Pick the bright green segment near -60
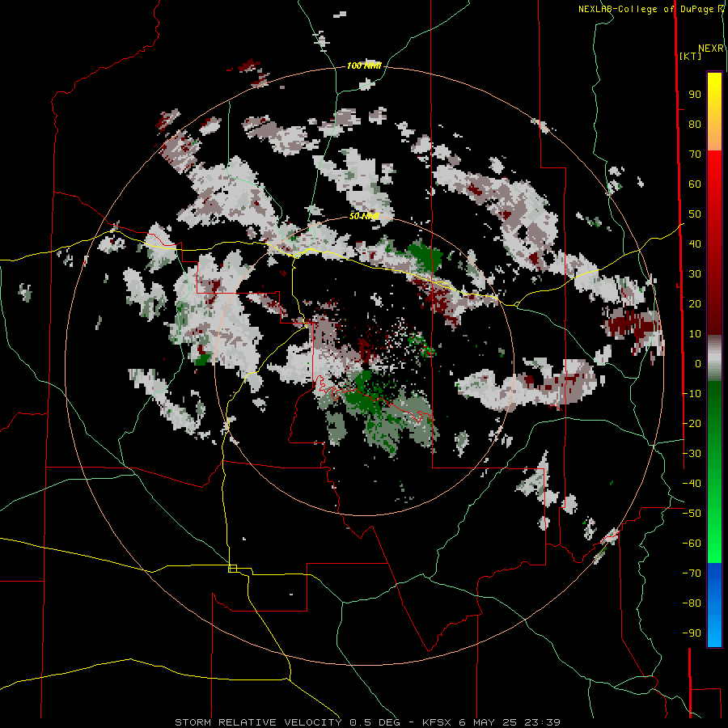Image resolution: width=728 pixels, height=728 pixels. (x=714, y=544)
